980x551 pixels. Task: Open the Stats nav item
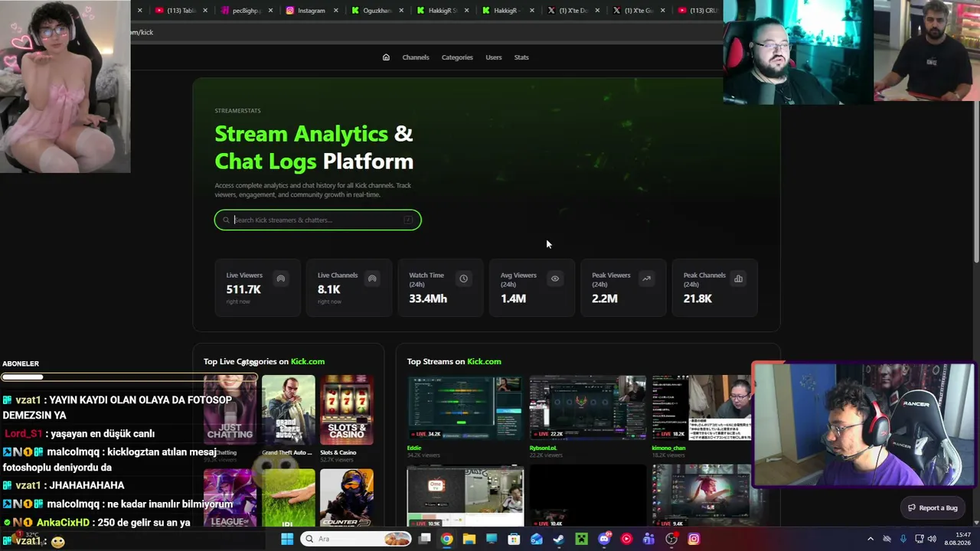(x=521, y=57)
